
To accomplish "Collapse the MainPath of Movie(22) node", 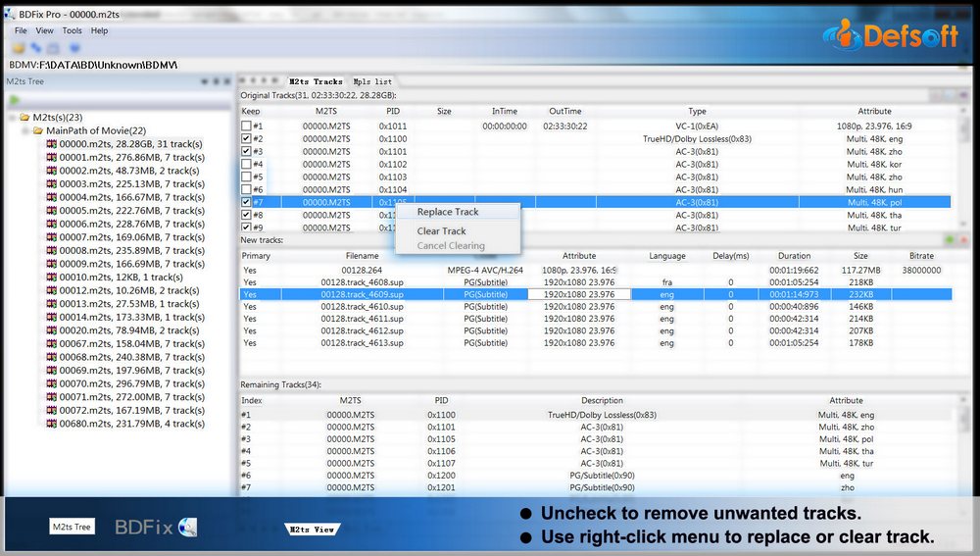I will pyautogui.click(x=25, y=130).
